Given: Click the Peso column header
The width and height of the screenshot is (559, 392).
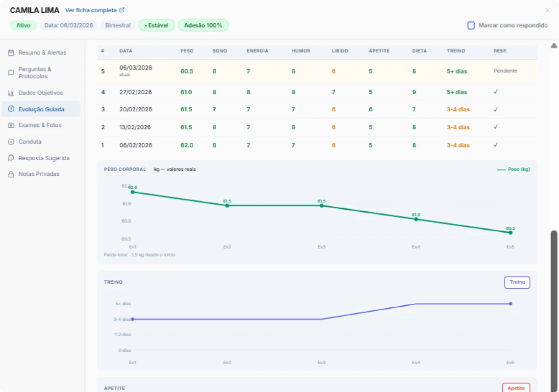Looking at the screenshot, I should [187, 51].
